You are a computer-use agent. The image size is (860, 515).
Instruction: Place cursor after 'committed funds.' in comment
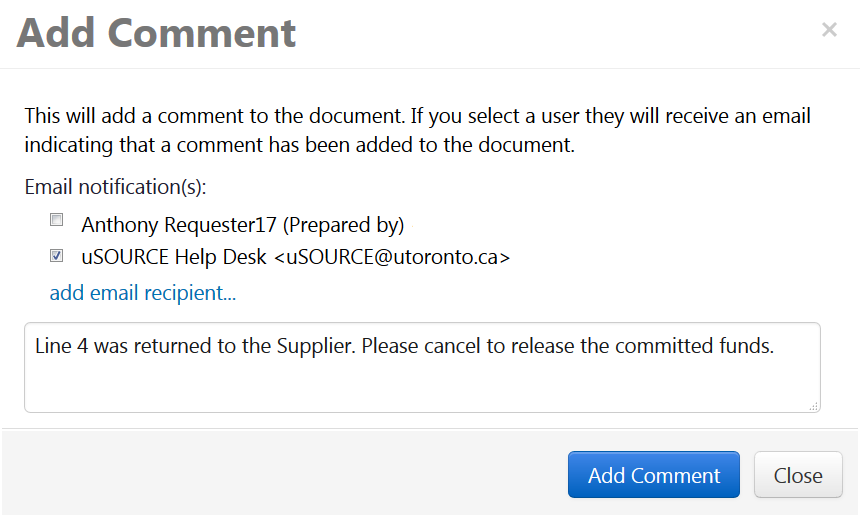777,347
